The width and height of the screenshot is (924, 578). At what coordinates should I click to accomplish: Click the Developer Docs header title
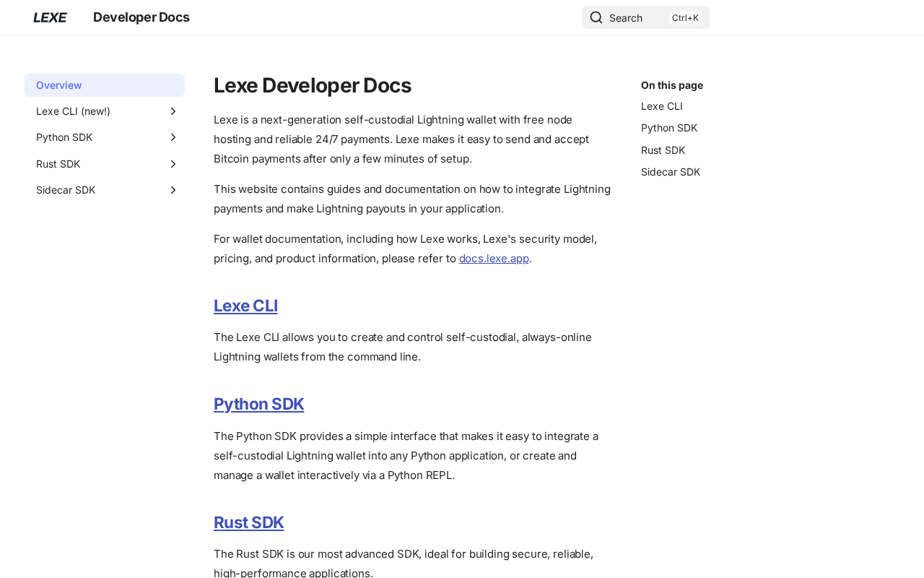click(x=141, y=17)
